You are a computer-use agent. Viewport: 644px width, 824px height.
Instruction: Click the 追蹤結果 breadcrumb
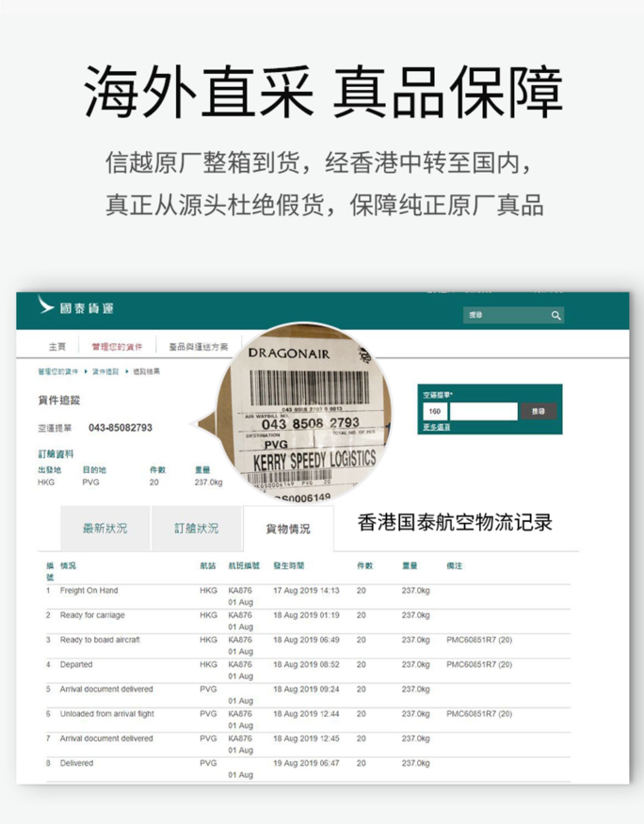(146, 371)
